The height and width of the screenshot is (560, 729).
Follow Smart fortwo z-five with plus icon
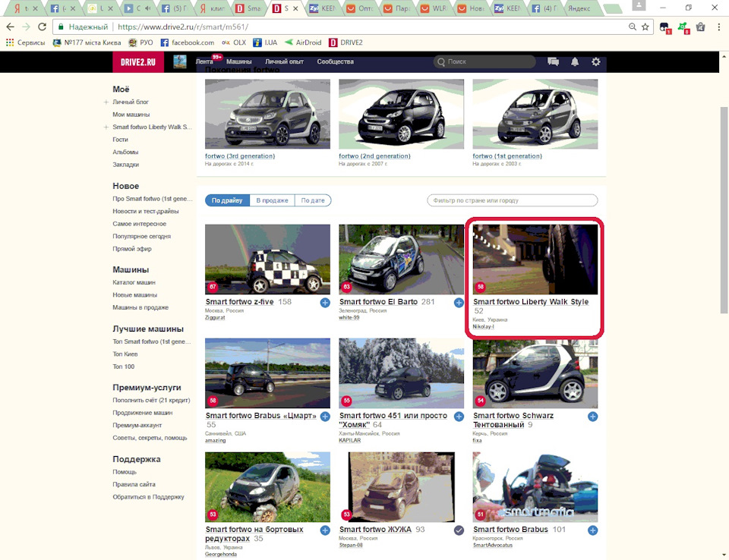[325, 303]
